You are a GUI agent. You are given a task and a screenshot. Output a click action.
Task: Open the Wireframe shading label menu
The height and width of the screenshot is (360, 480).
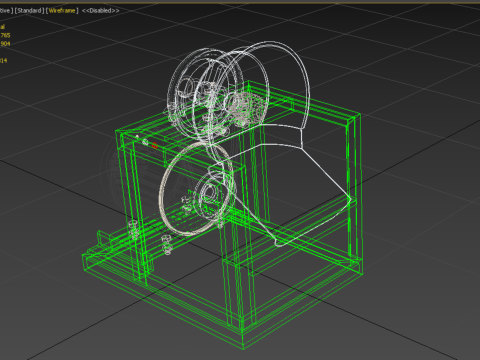point(62,11)
